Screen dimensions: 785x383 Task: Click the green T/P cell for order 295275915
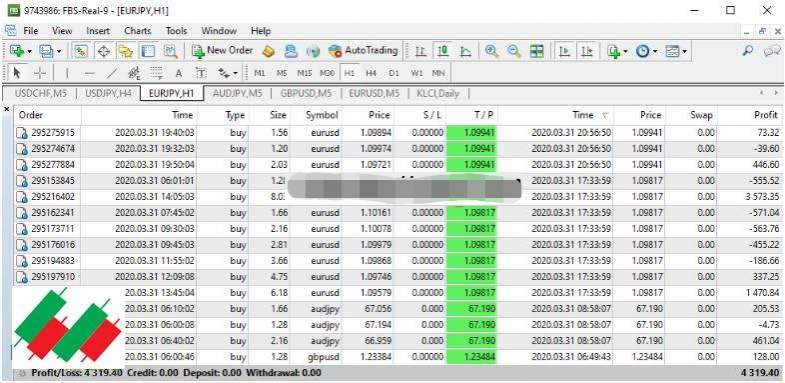point(472,133)
